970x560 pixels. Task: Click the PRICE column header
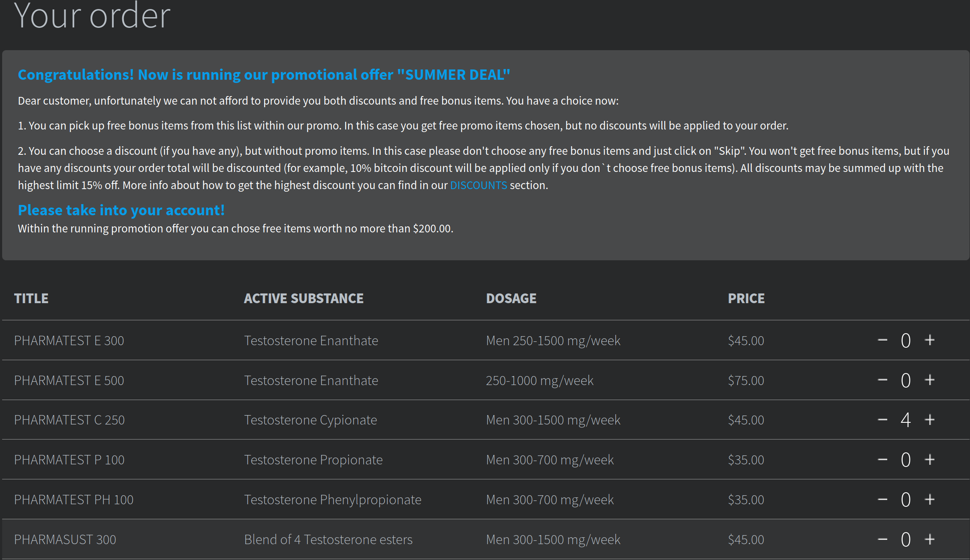tap(746, 298)
